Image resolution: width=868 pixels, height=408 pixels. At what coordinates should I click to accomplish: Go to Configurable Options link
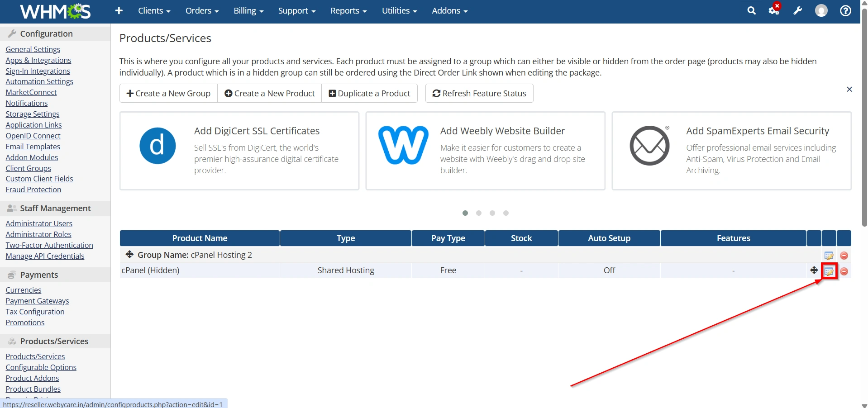pyautogui.click(x=41, y=367)
